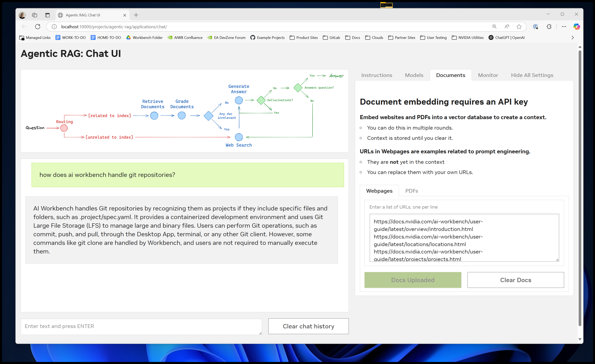Viewport: 595px width, 364px height.
Task: Expand the Clouds bookmark folder
Action: point(374,38)
